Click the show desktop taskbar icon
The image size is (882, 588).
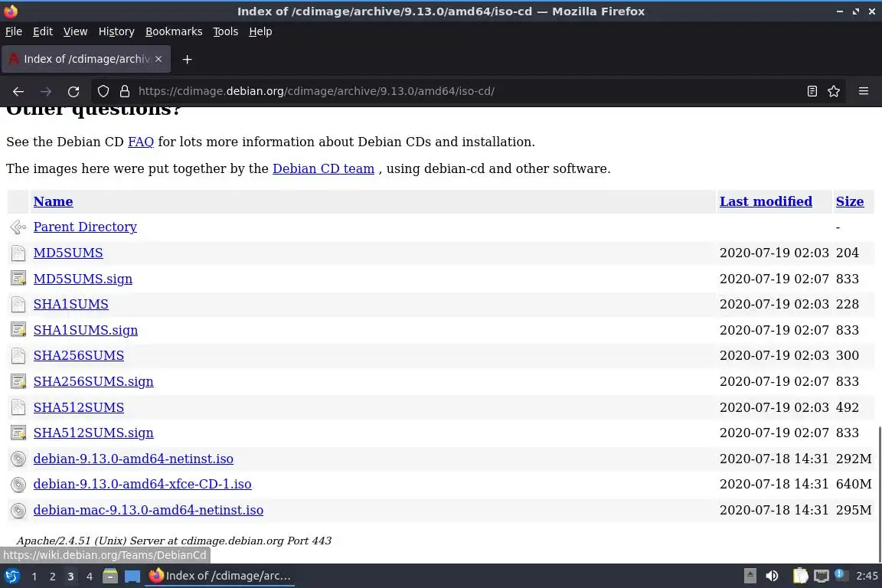pyautogui.click(x=132, y=576)
